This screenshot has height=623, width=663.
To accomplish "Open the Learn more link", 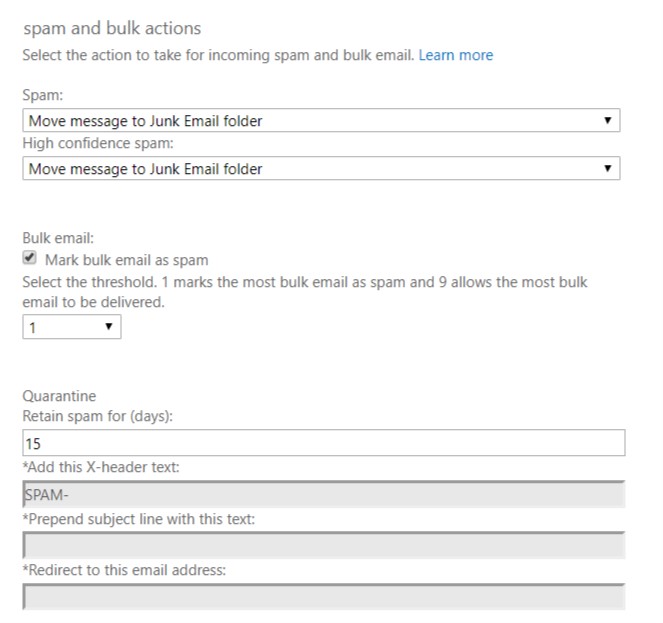I will click(x=455, y=55).
